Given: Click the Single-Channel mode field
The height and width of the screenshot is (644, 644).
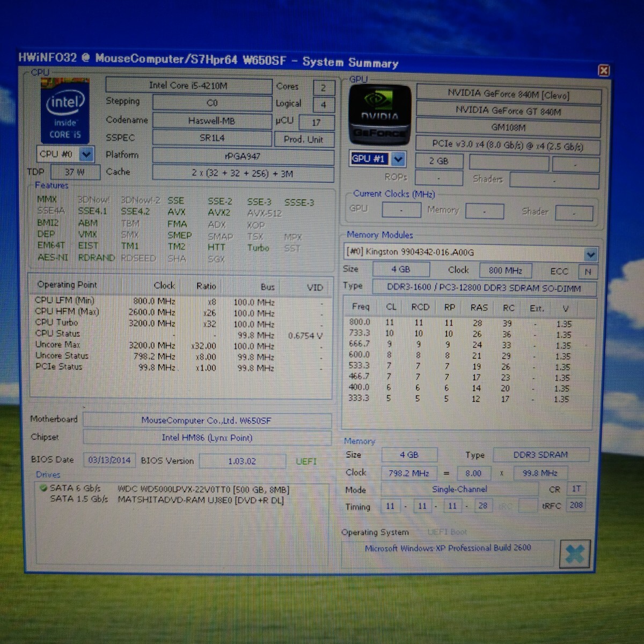Looking at the screenshot, I should pos(459,489).
